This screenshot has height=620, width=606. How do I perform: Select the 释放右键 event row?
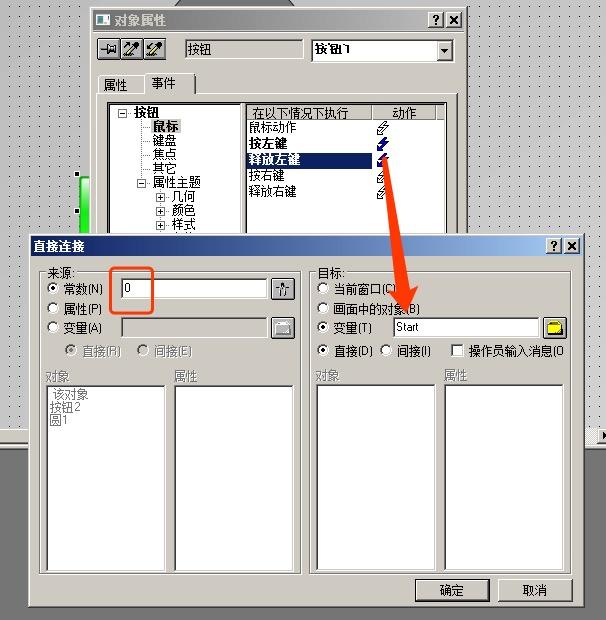(308, 192)
